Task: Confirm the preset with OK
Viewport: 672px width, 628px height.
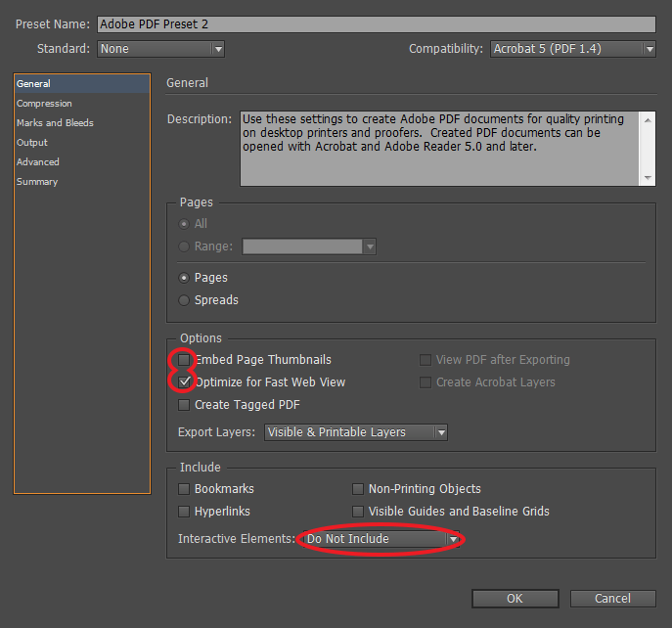Action: tap(515, 599)
